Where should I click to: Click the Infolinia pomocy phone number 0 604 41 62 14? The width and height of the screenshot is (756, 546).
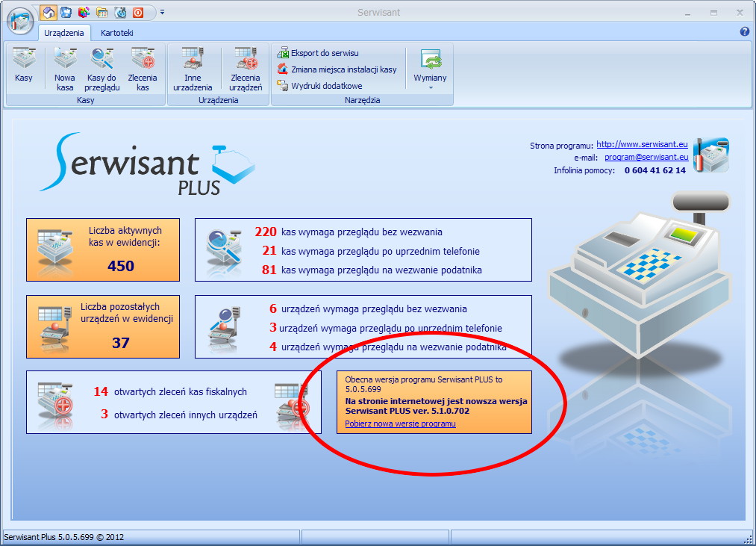coord(655,170)
